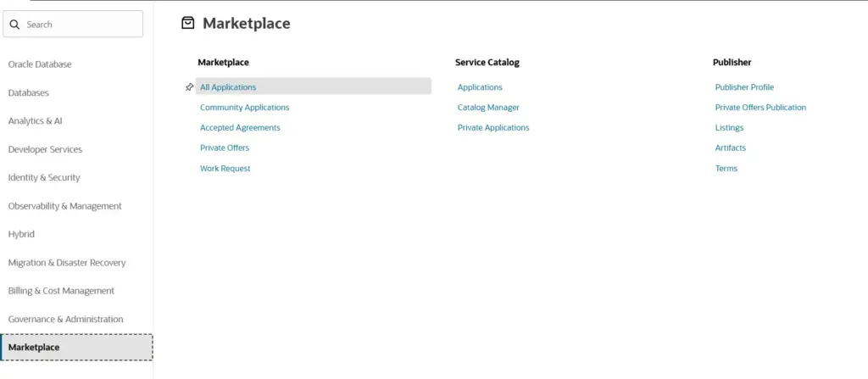This screenshot has height=379, width=868.
Task: Open the Publisher Profile link
Action: point(744,87)
